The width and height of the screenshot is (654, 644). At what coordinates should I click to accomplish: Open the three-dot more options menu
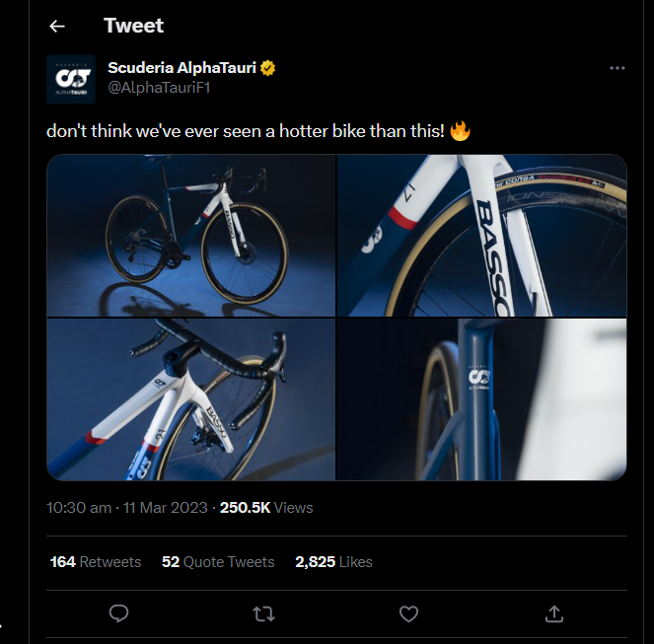click(x=618, y=68)
